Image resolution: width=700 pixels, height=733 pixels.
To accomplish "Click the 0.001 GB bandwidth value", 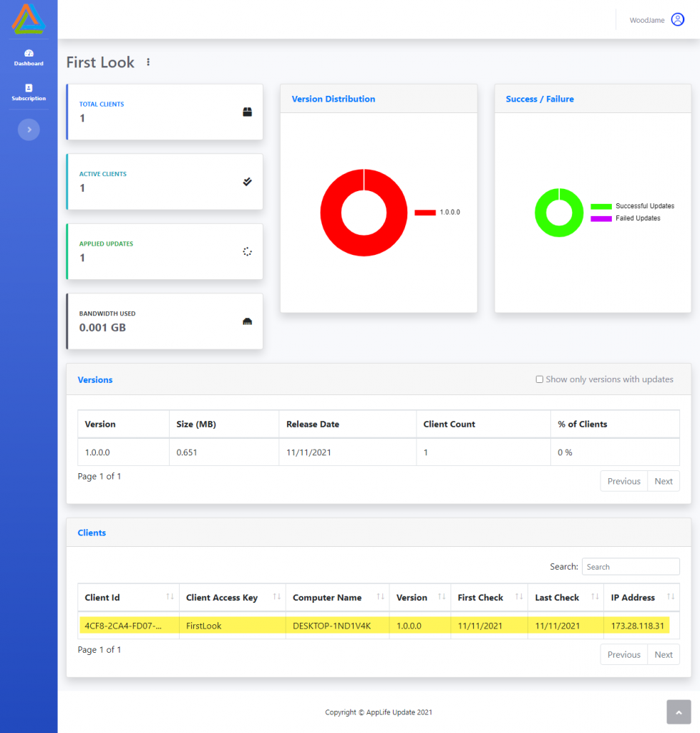I will click(102, 327).
